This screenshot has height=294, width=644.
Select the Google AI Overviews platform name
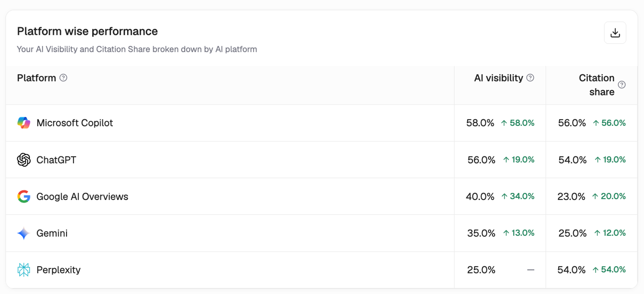point(82,196)
